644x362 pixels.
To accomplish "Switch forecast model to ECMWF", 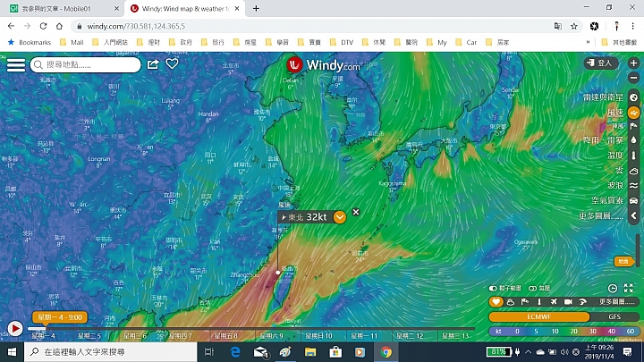I will click(x=538, y=316).
